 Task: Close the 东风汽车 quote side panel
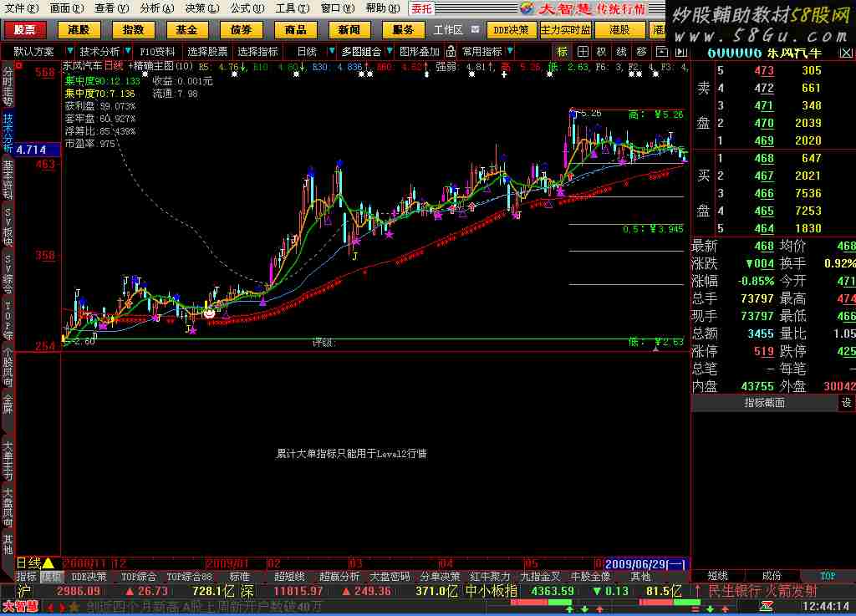tap(846, 53)
